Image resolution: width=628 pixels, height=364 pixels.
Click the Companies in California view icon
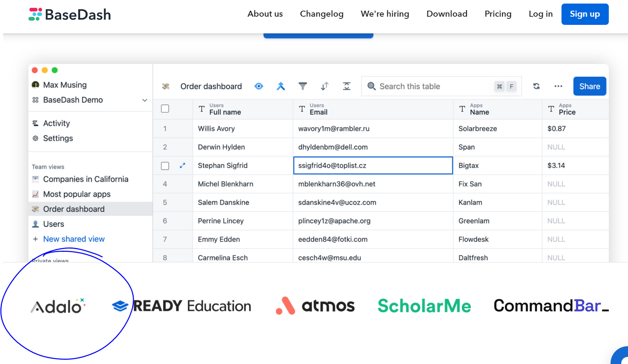pos(35,179)
